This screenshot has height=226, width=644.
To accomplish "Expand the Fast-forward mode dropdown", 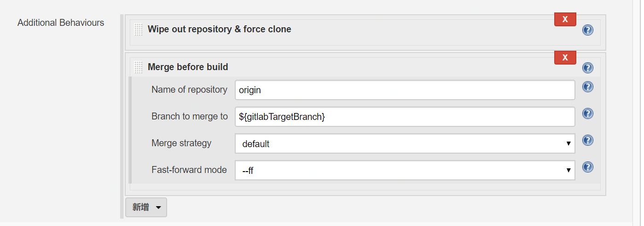I will tap(405, 171).
